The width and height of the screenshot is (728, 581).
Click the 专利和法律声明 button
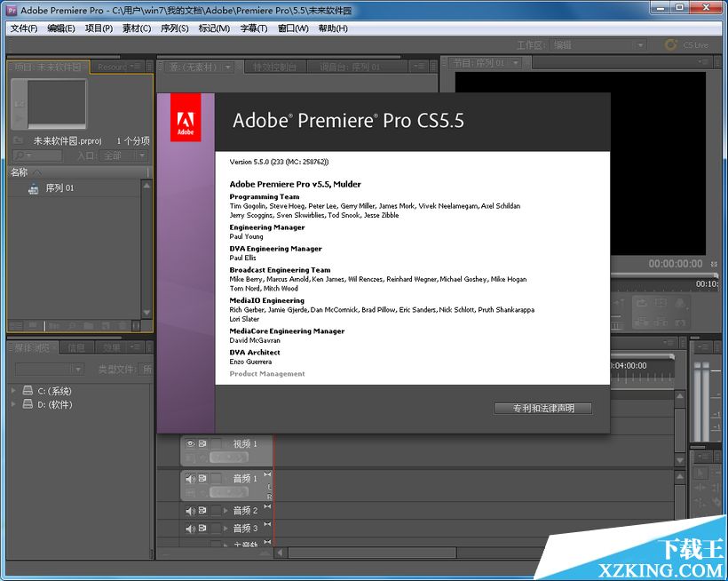(543, 408)
